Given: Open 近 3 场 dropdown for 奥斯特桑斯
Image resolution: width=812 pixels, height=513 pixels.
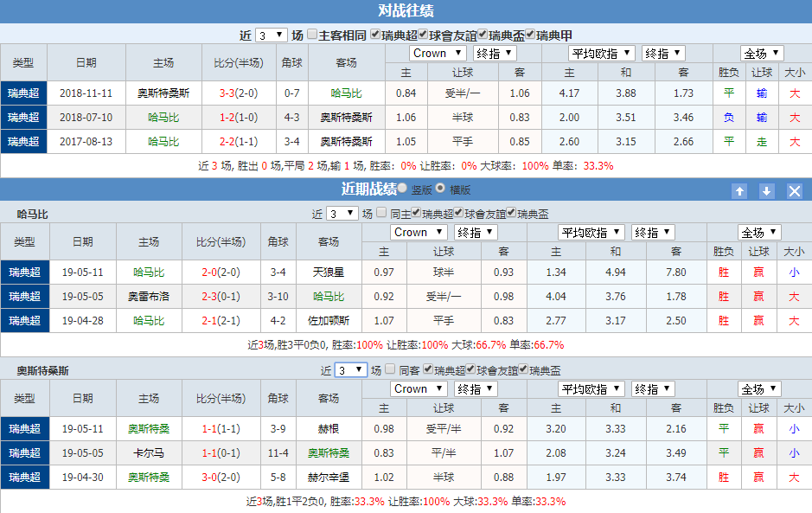Looking at the screenshot, I should click(x=351, y=370).
